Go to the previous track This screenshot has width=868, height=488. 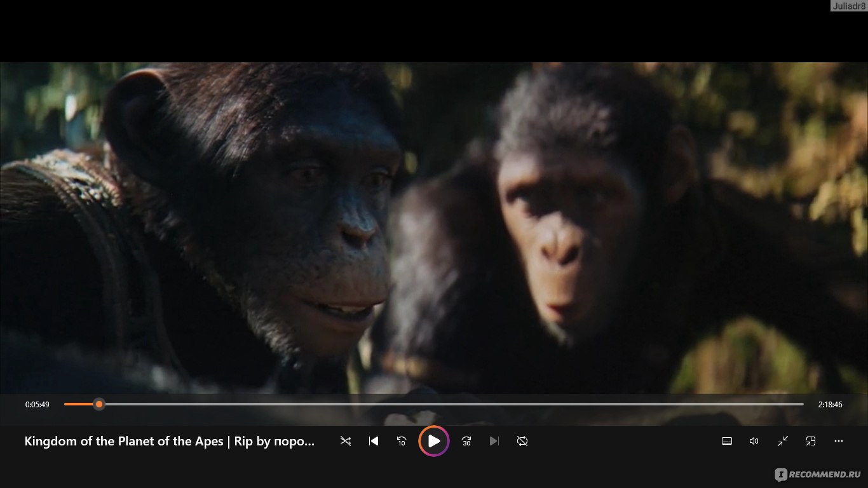coord(374,441)
